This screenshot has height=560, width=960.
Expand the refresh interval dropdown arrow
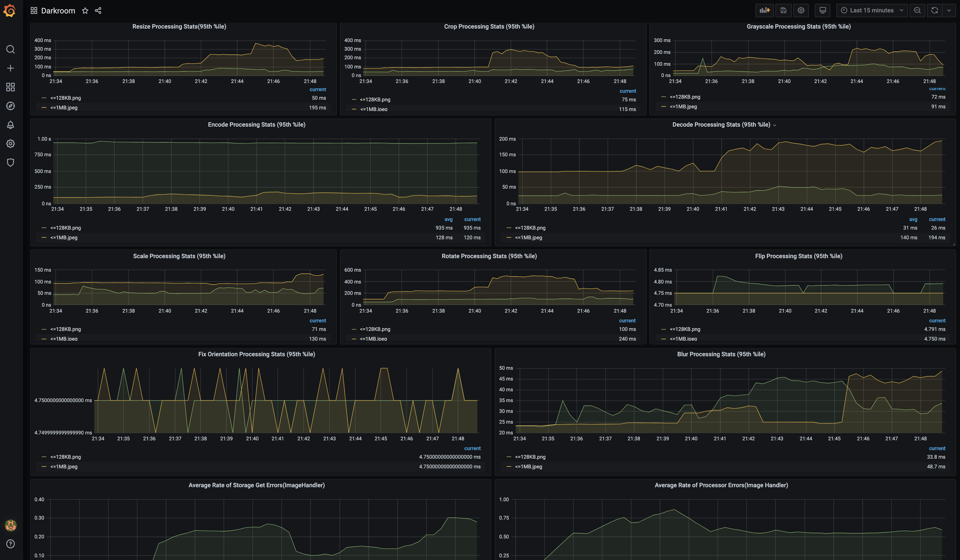tap(949, 10)
